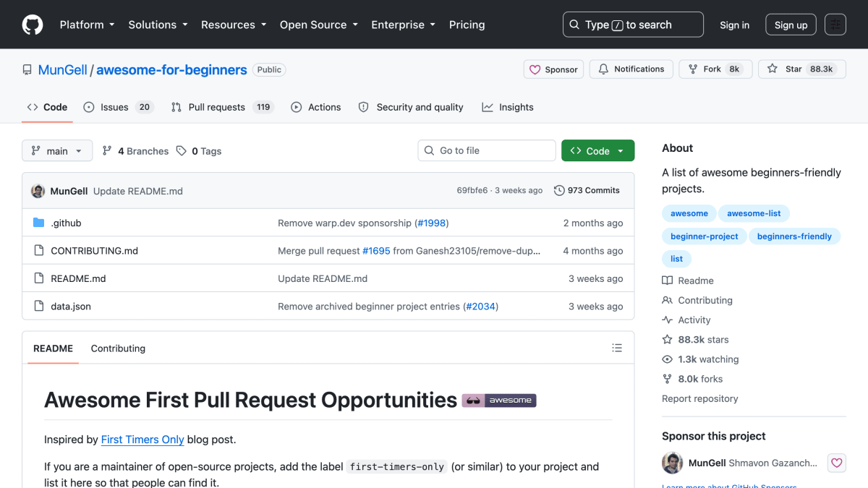Open the Update README.md latest commit message
868x488 pixels.
point(138,192)
